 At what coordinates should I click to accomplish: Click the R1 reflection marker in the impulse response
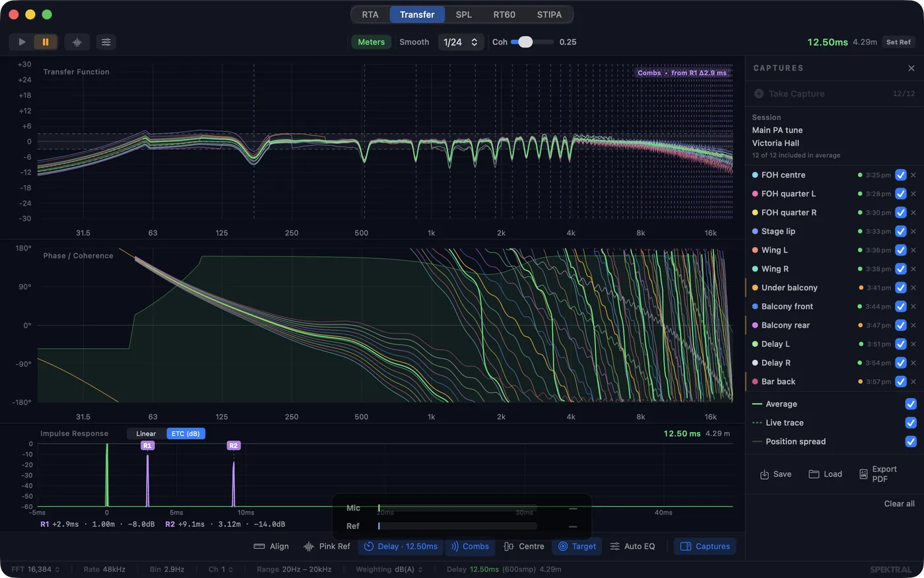147,446
